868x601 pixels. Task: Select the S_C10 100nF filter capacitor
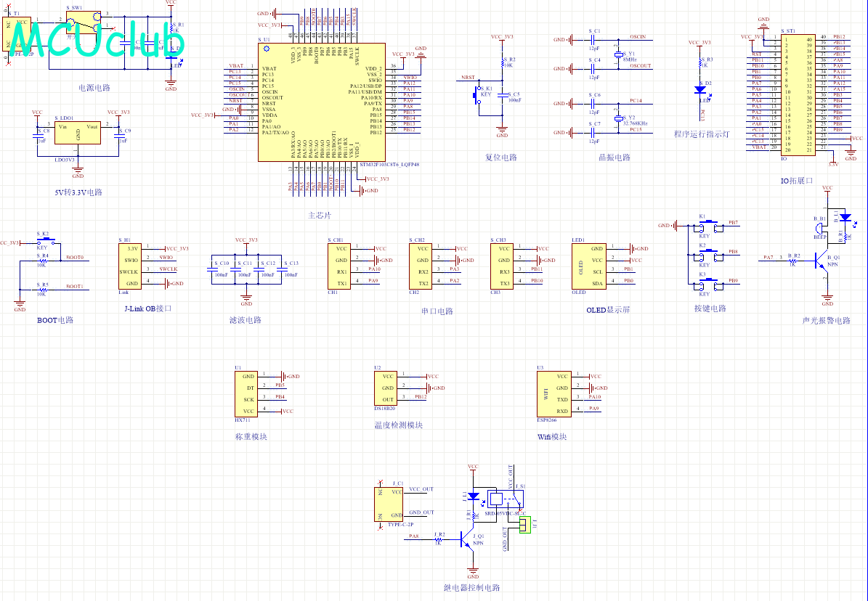point(212,269)
